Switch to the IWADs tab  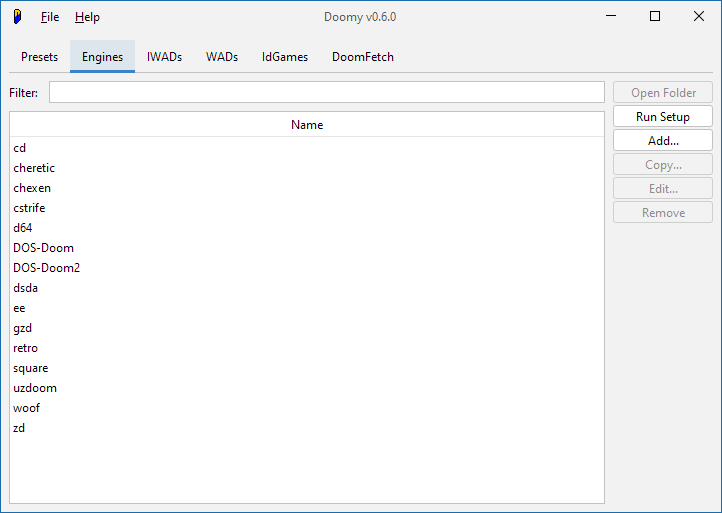click(x=164, y=57)
